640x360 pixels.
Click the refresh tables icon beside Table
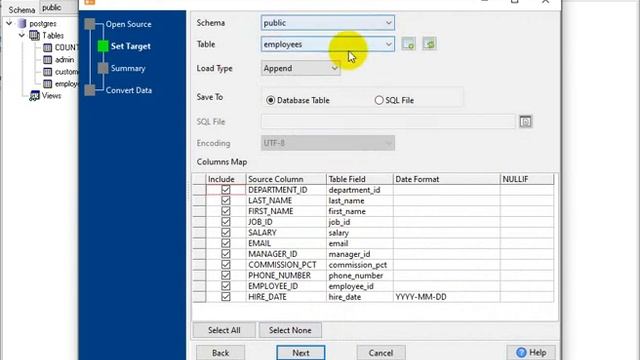click(x=429, y=44)
